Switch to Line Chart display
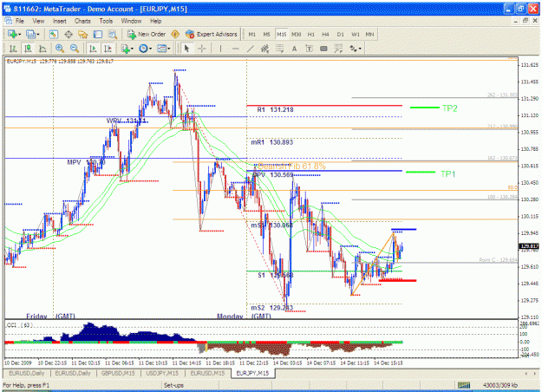The width and height of the screenshot is (542, 392). (42, 49)
